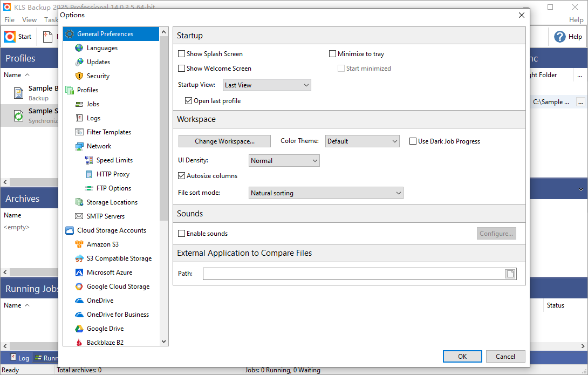Image resolution: width=588 pixels, height=375 pixels.
Task: Select Storage Locations tree item label
Action: (112, 202)
